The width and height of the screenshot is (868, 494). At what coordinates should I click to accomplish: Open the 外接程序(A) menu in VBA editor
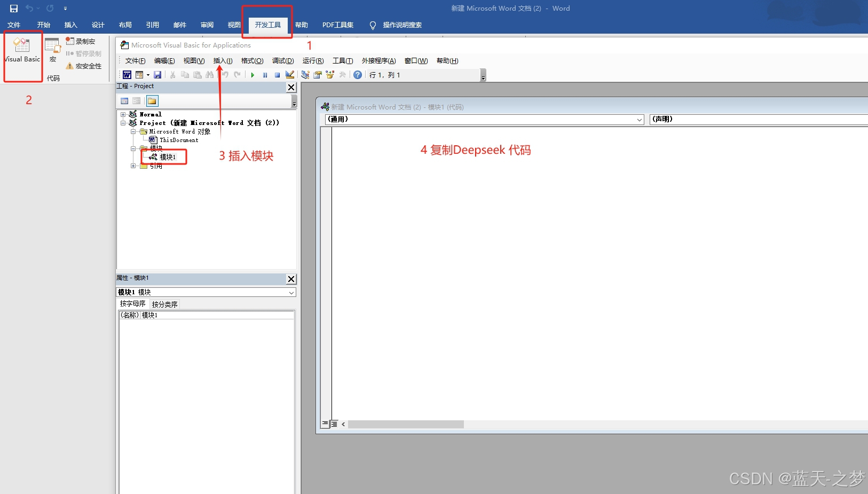pos(378,61)
